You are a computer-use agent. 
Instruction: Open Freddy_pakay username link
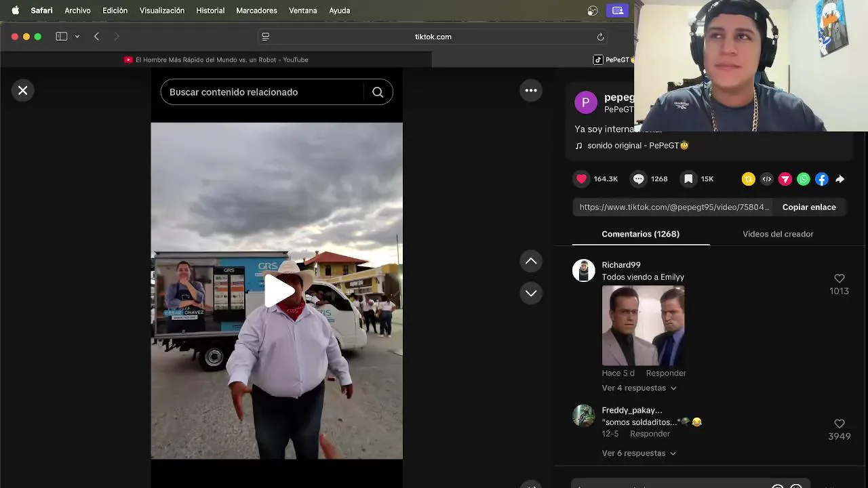pyautogui.click(x=632, y=410)
